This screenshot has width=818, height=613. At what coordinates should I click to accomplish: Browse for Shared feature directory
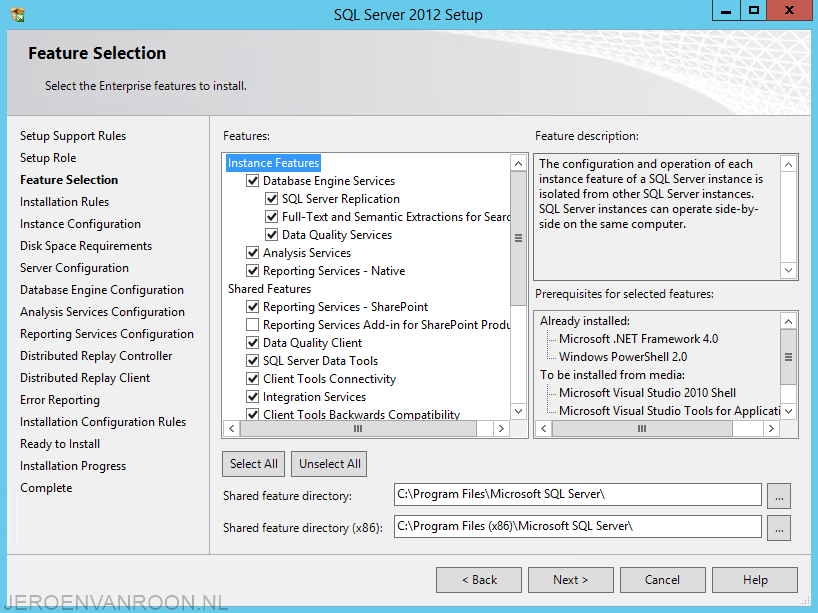tap(779, 496)
